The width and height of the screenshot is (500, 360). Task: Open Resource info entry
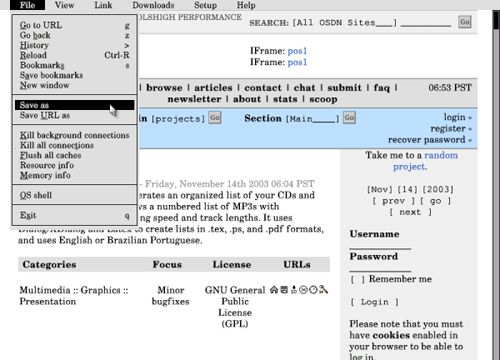pyautogui.click(x=75, y=165)
